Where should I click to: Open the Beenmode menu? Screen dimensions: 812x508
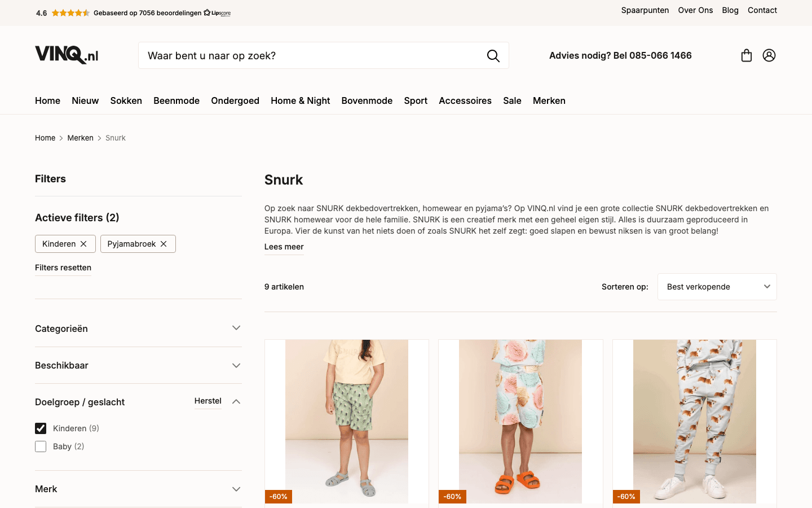click(x=176, y=100)
